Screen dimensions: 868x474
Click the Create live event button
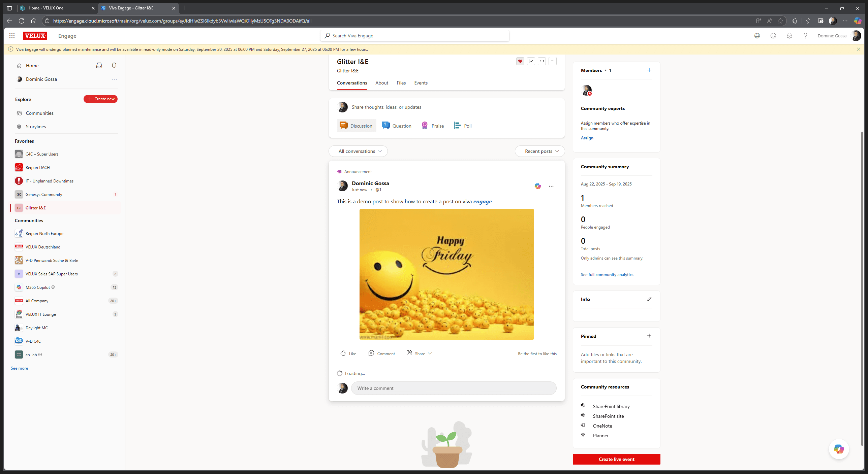tap(616, 459)
